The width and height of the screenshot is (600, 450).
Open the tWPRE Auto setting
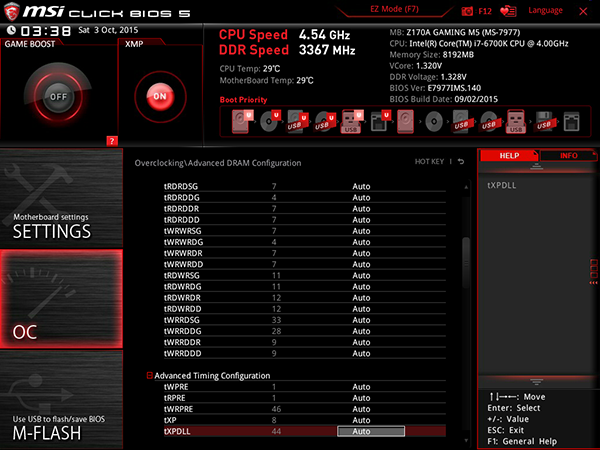click(x=361, y=387)
